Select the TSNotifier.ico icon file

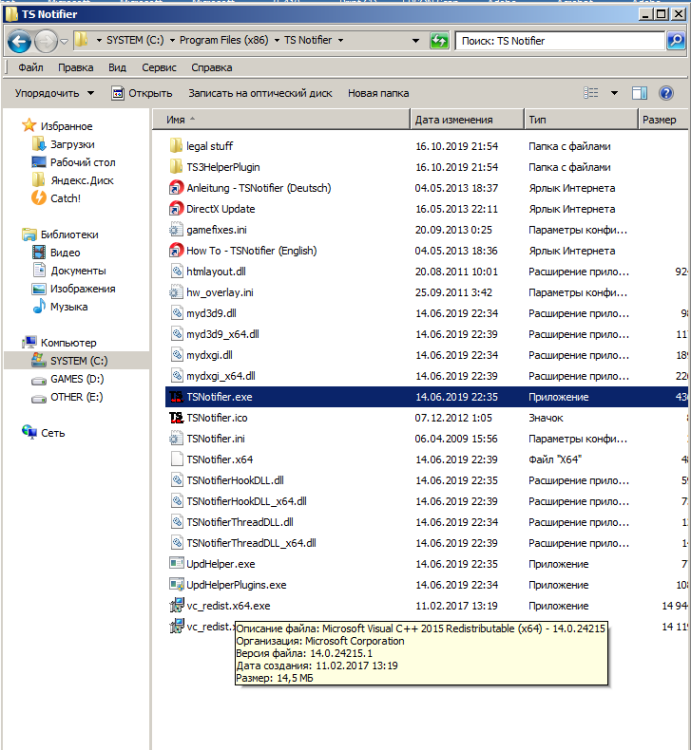coord(176,418)
